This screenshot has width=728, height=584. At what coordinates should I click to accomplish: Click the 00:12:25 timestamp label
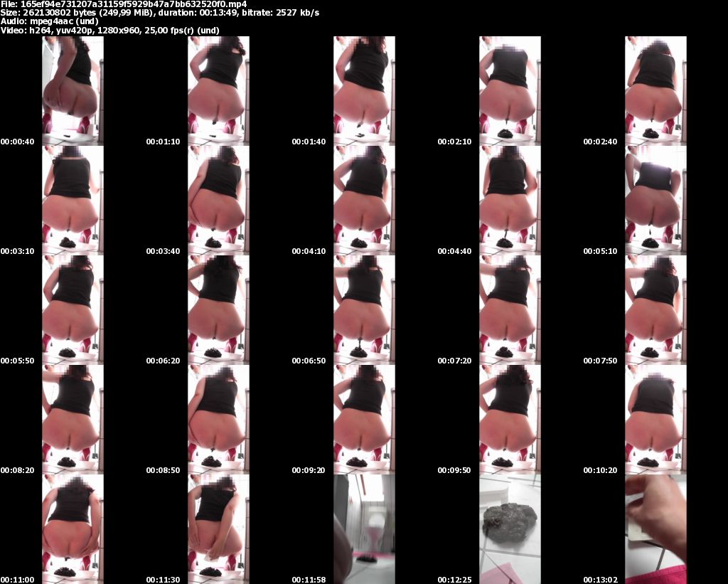click(x=454, y=580)
